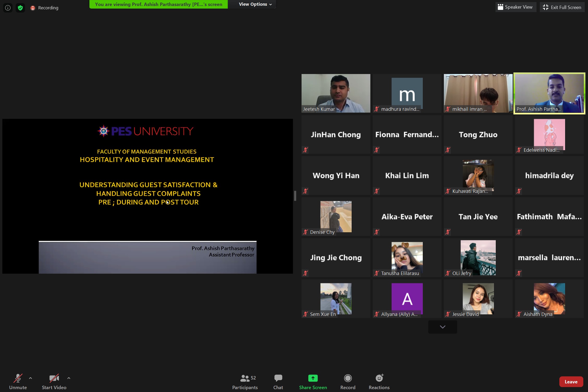
Task: Unmute yourself with the Unmute control
Action: click(x=17, y=381)
